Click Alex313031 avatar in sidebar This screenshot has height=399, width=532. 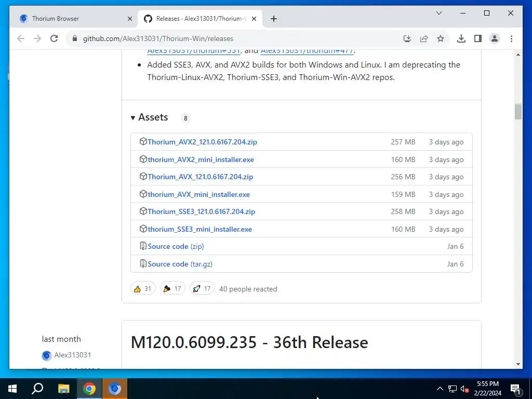(x=46, y=355)
